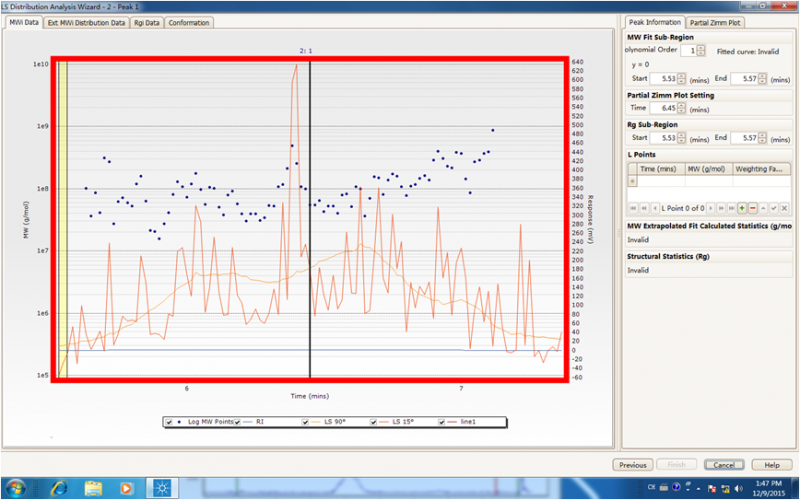Click the tray help question icon
This screenshot has width=800, height=500.
676,487
